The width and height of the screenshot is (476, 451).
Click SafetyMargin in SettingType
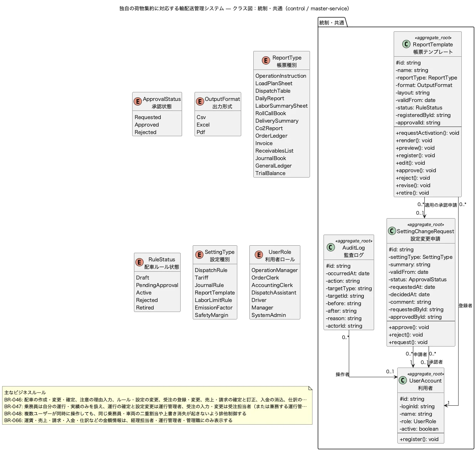point(212,315)
